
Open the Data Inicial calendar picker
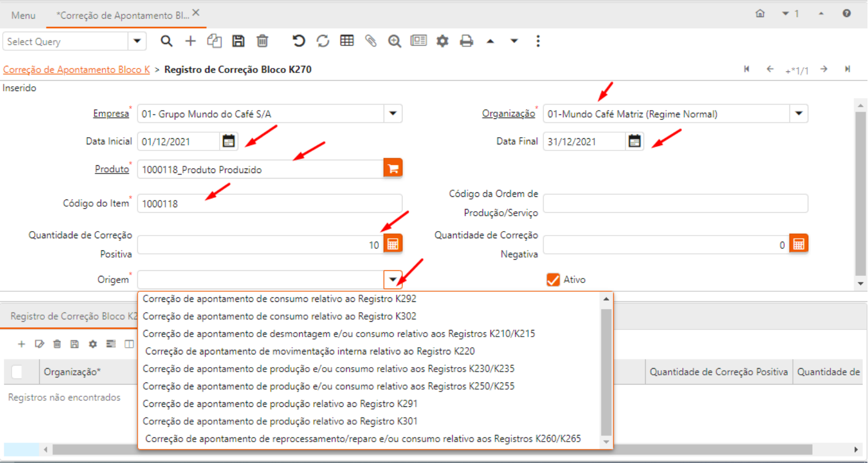point(228,142)
